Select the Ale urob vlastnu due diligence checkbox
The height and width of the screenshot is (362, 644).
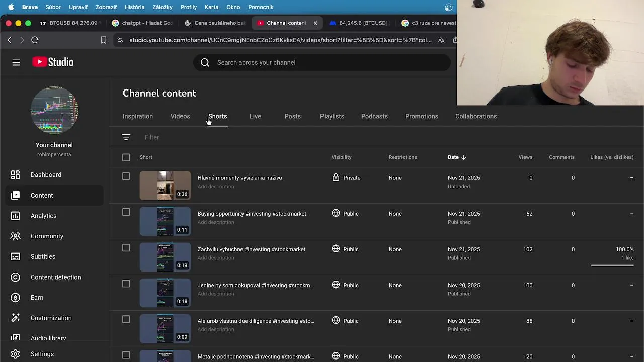tap(126, 319)
